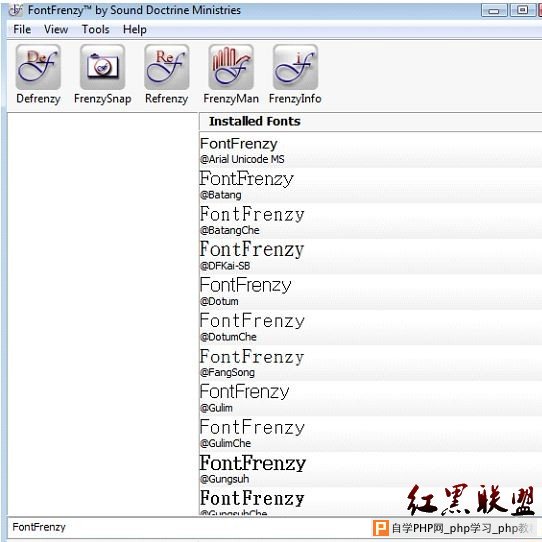Open the FrenzyInfo tool
The height and width of the screenshot is (542, 542).
pos(295,74)
